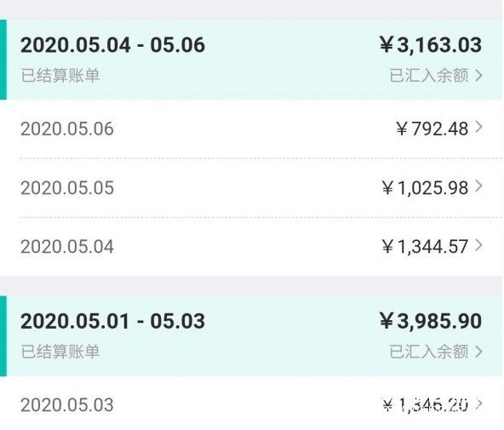Open the 2020.05.06 chevron arrow
The image size is (504, 430).
pyautogui.click(x=478, y=127)
